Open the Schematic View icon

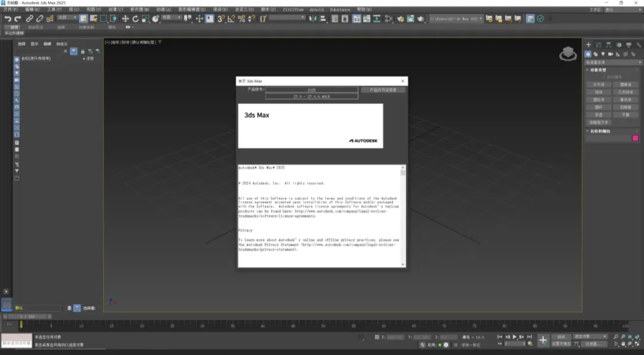pos(376,18)
